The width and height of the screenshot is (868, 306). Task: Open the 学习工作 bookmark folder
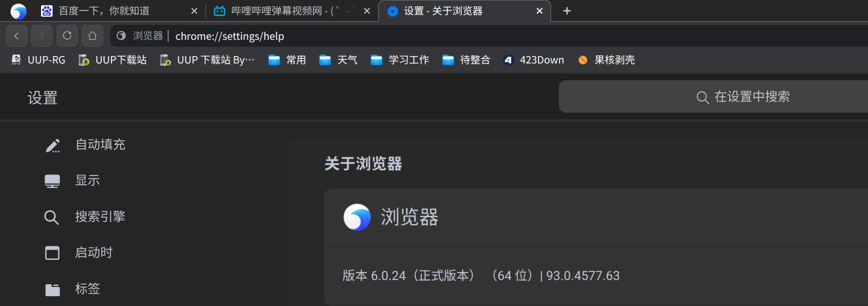(400, 60)
